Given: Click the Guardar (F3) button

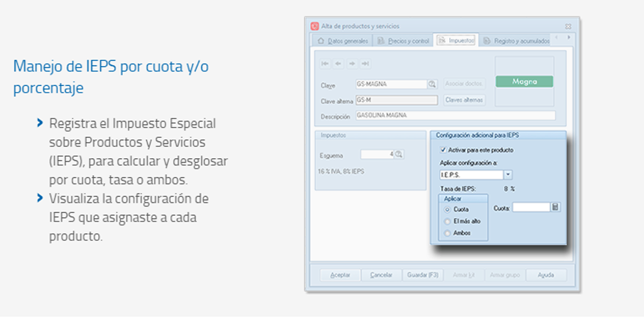Looking at the screenshot, I should click(422, 276).
